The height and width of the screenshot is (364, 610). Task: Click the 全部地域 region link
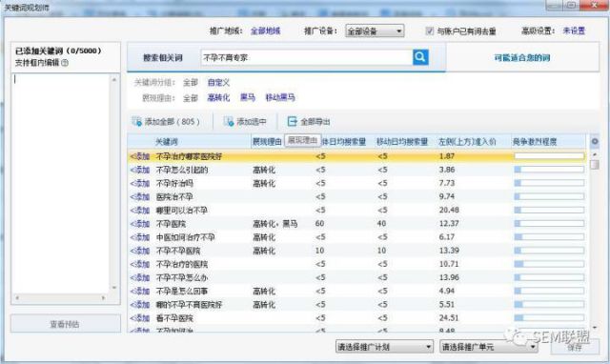coord(265,30)
